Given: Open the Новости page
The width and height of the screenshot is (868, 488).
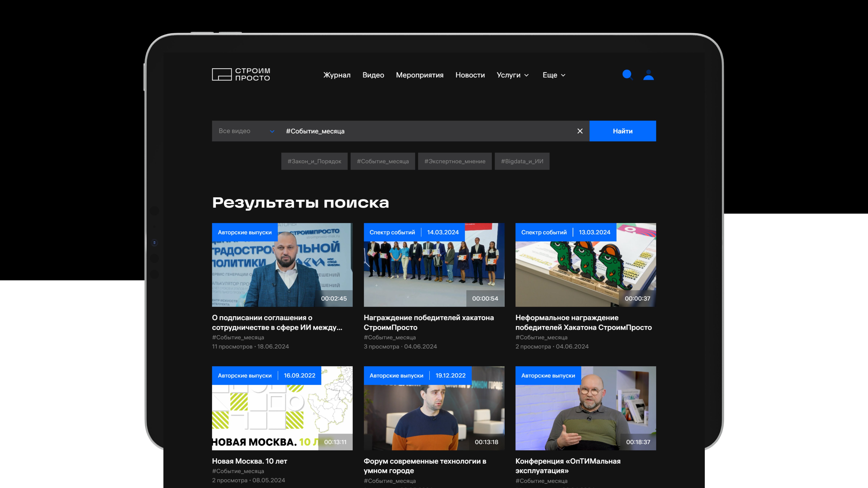Looking at the screenshot, I should [470, 75].
